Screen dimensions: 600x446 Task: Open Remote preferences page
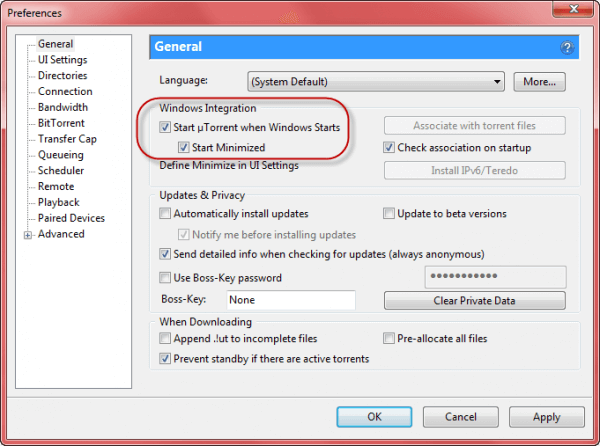point(56,186)
